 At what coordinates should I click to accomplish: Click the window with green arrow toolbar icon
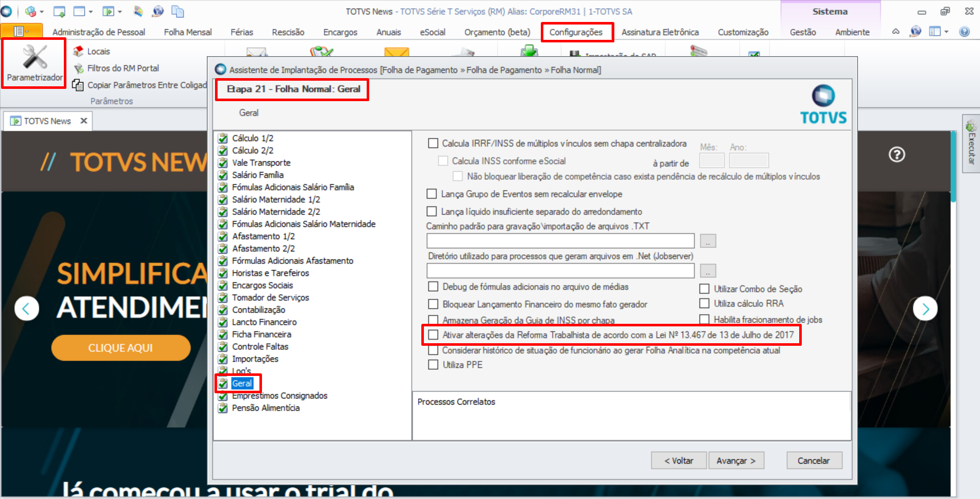pos(59,11)
